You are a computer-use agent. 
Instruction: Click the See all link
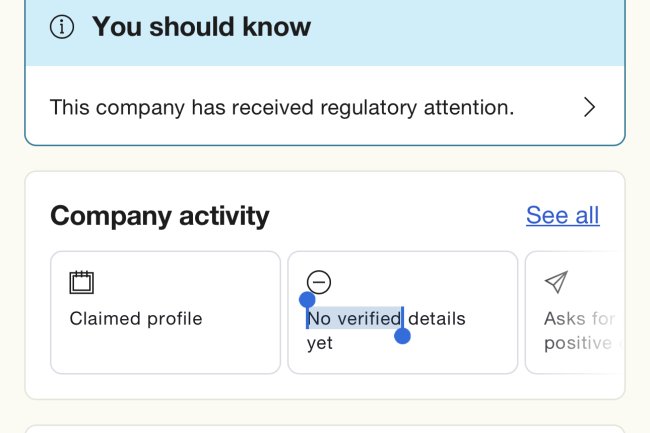(562, 215)
